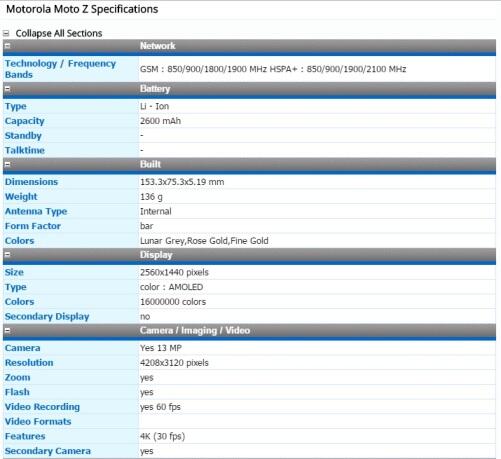Click the Secondary Camera label
Screen dimensions: 501x459
point(48,451)
